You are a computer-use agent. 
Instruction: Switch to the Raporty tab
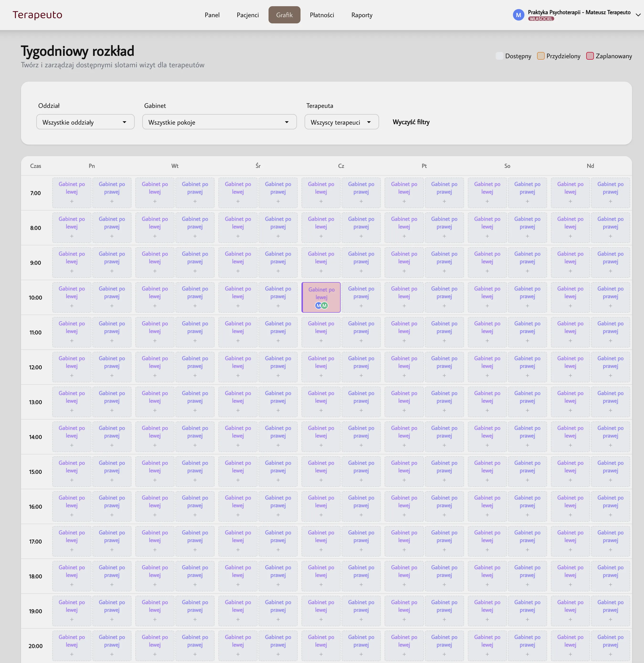point(362,15)
